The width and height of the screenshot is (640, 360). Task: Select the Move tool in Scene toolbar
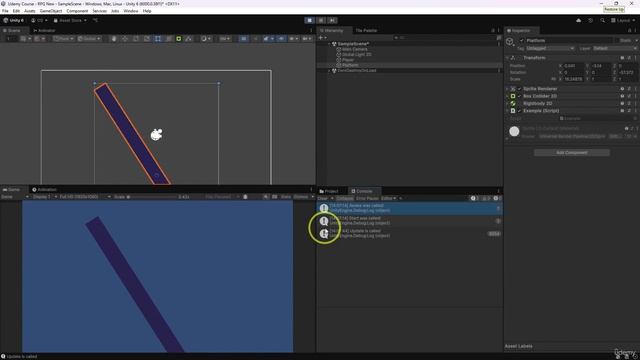(125, 39)
